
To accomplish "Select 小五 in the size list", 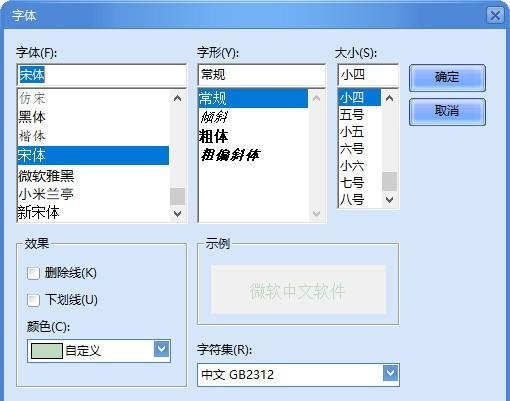I will pyautogui.click(x=360, y=132).
